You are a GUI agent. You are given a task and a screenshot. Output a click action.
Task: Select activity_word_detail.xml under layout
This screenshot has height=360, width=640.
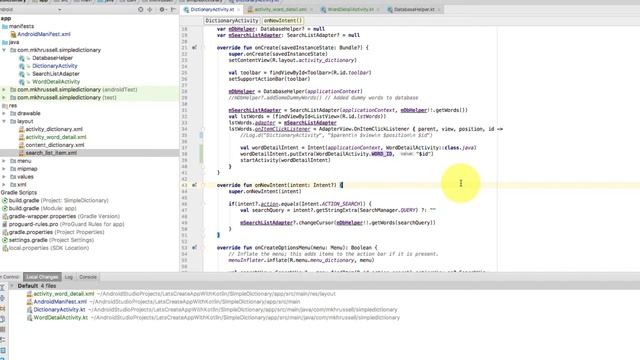56,137
